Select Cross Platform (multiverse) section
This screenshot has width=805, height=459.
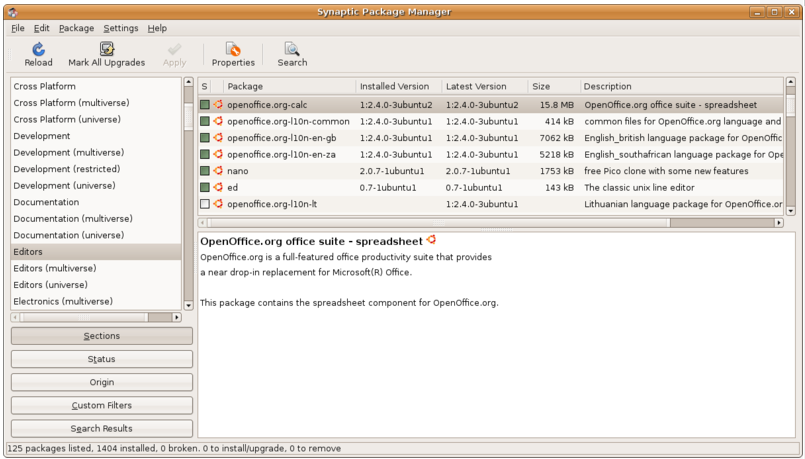pyautogui.click(x=96, y=103)
